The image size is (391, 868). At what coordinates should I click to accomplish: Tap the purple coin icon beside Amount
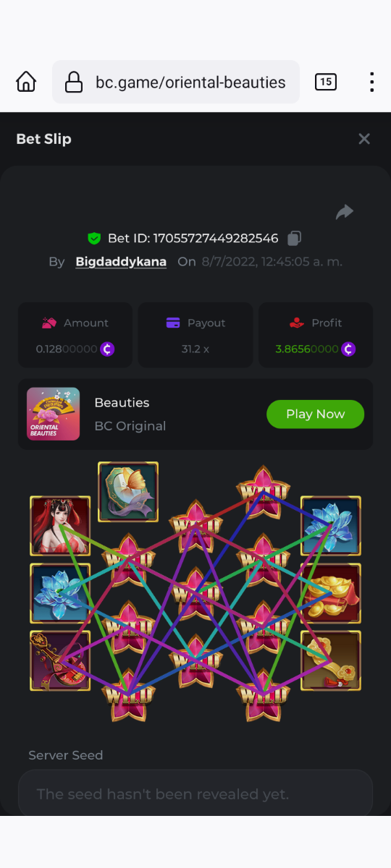107,349
